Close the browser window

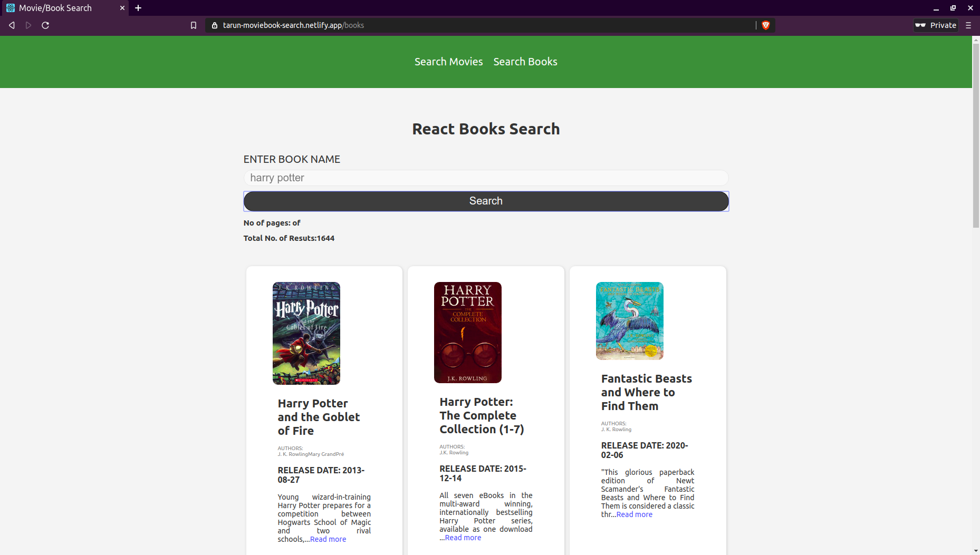point(971,8)
